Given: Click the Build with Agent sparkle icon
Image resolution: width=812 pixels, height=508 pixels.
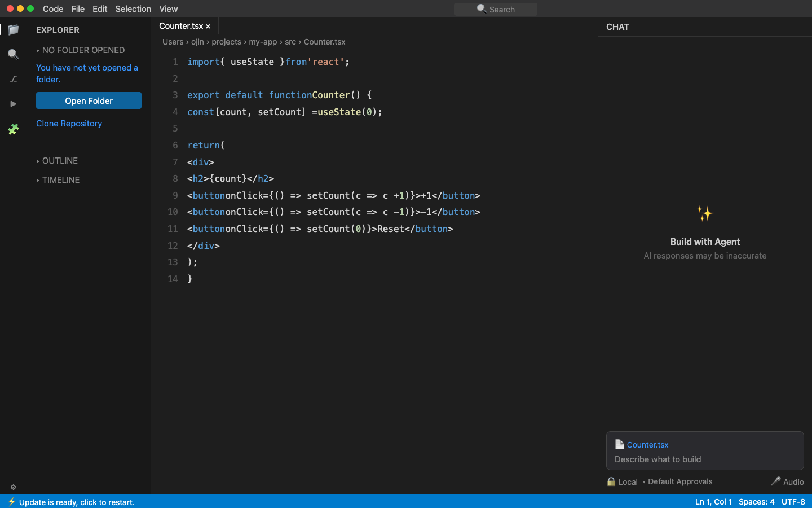Looking at the screenshot, I should 705,214.
